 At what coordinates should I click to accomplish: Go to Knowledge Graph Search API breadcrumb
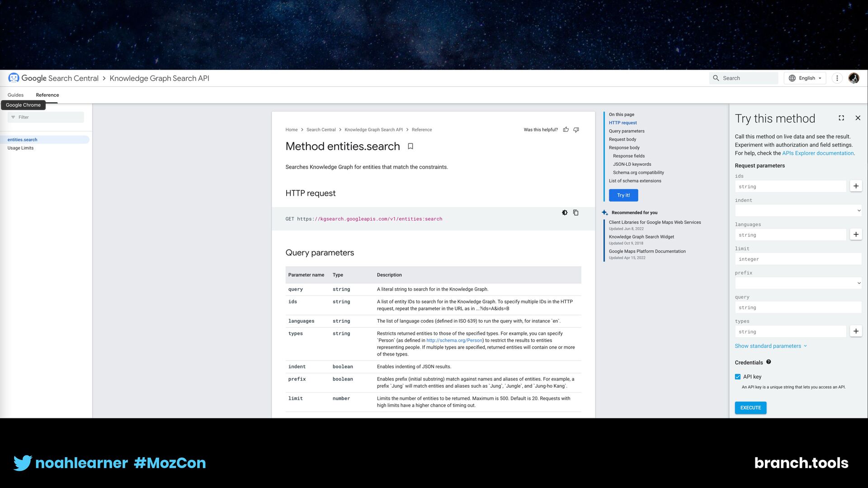click(x=373, y=130)
